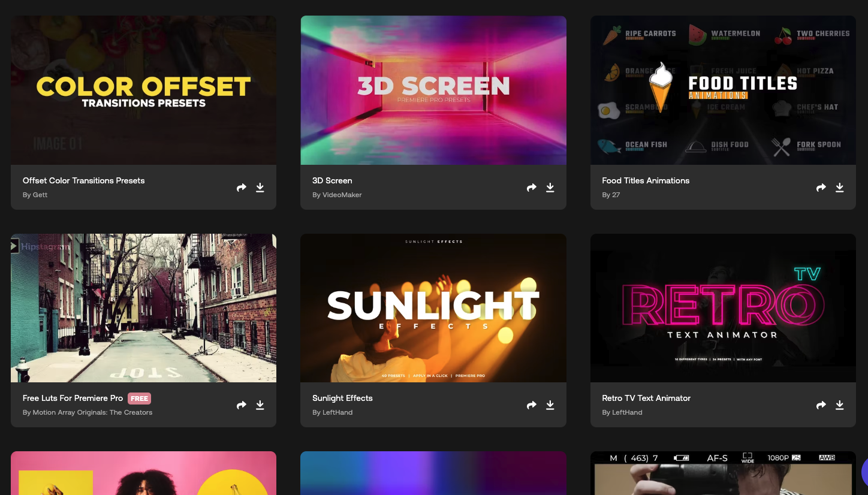Open the Retro TV Text Animator thumbnail
Viewport: 868px width, 495px height.
click(x=723, y=308)
